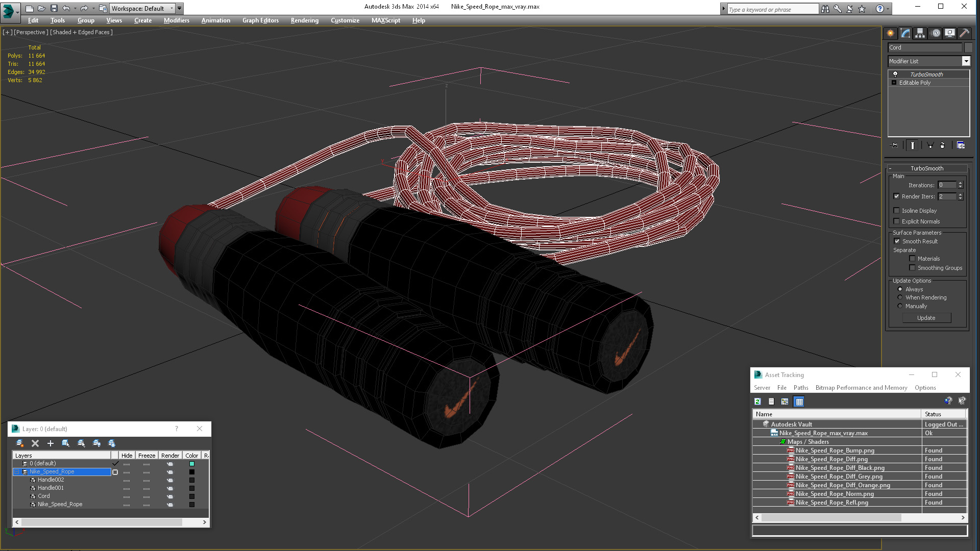This screenshot has width=980, height=551.
Task: Click Hide/Unhide All Layers icon
Action: [96, 443]
